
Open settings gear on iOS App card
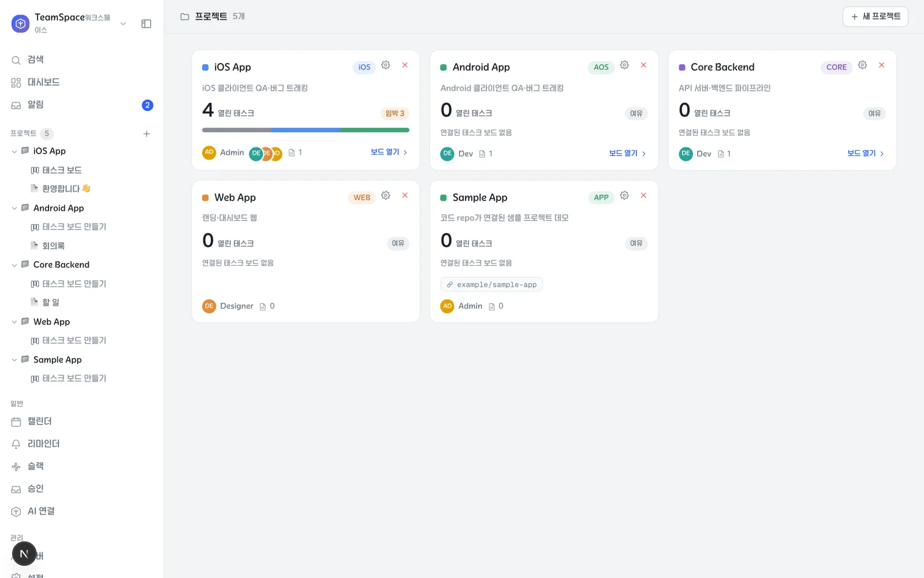[386, 65]
